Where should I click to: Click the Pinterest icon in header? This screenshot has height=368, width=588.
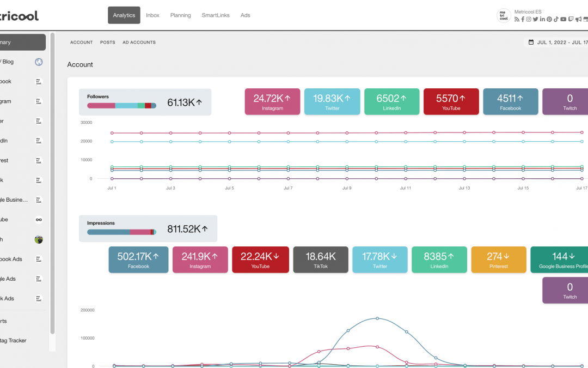[549, 19]
